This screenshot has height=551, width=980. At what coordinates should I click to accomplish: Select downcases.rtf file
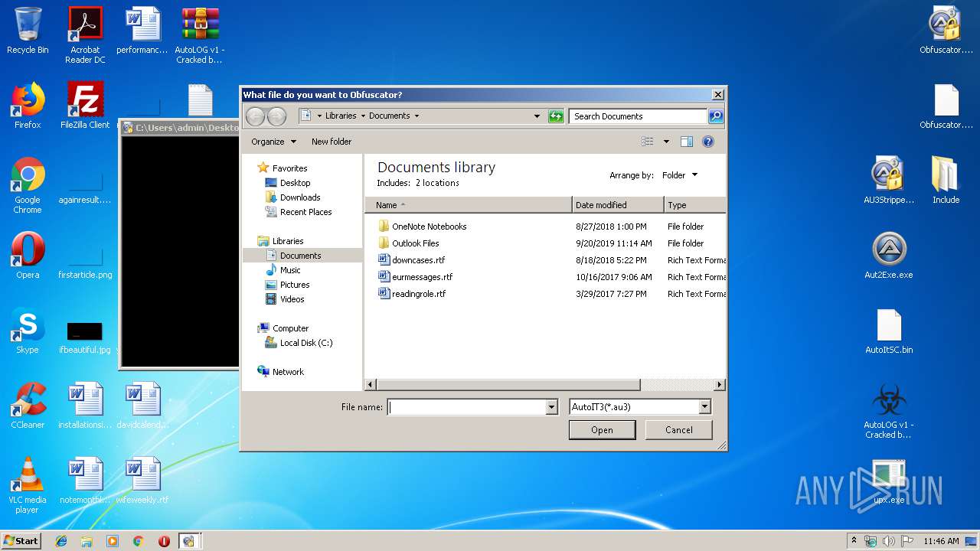pyautogui.click(x=418, y=260)
